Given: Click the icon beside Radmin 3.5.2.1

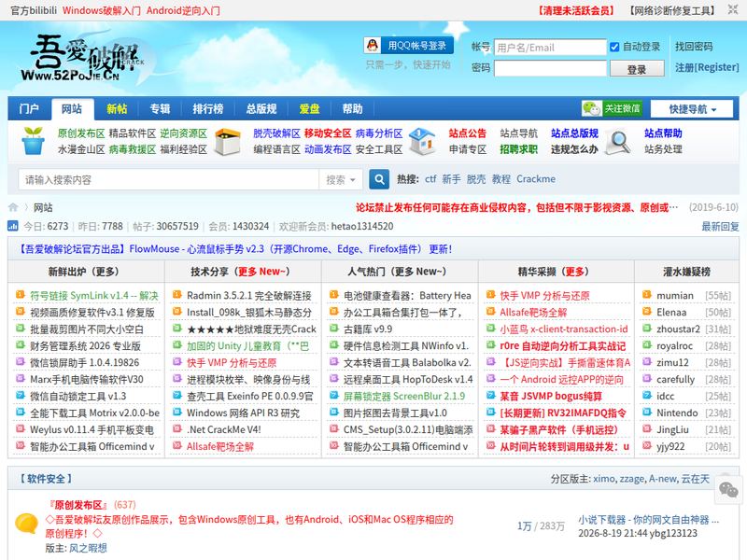Looking at the screenshot, I should [177, 295].
